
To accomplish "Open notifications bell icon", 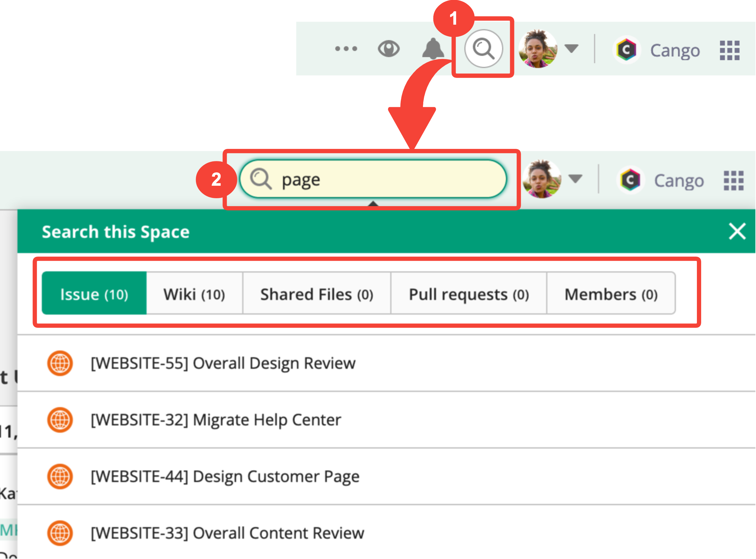I will coord(433,49).
